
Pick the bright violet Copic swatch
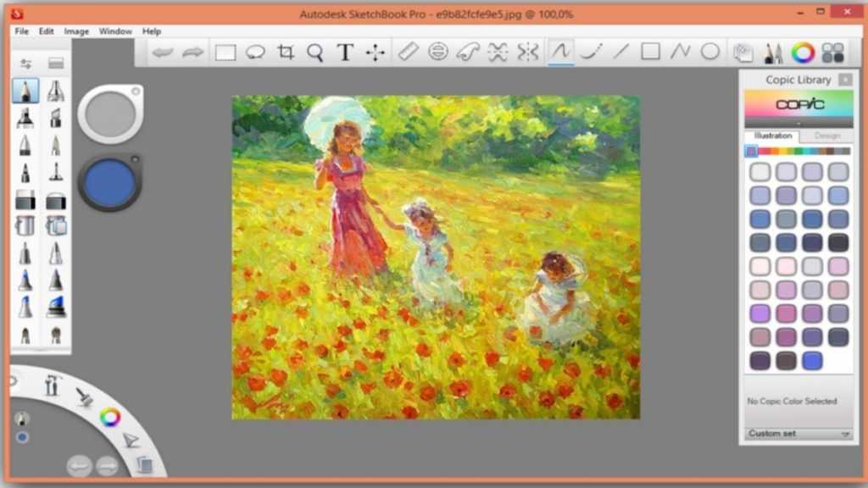pos(760,313)
